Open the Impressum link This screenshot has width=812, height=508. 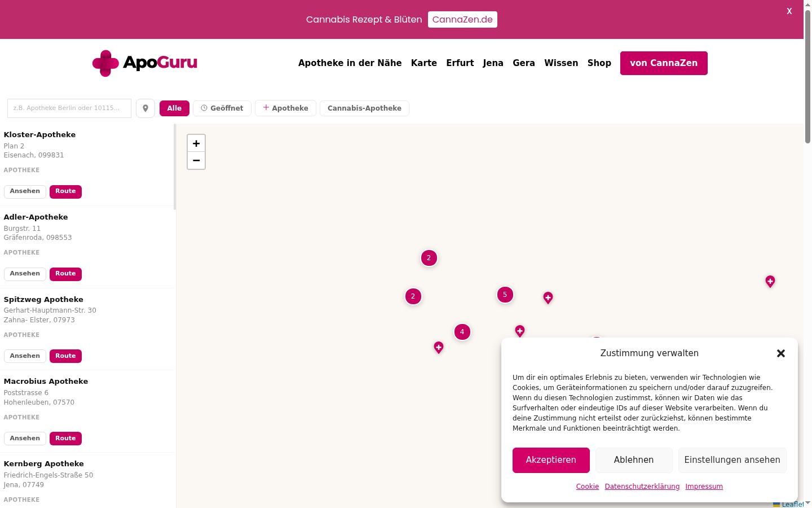coord(704,487)
